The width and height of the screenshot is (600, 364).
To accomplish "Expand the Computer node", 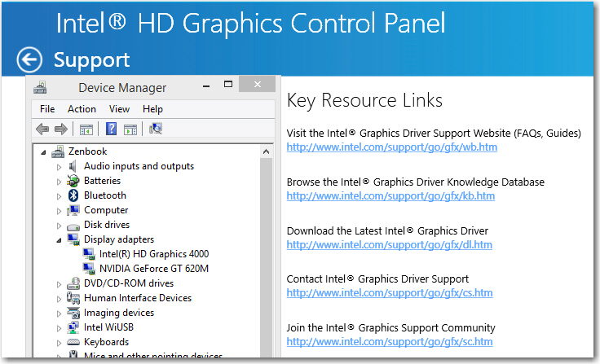I will point(59,211).
